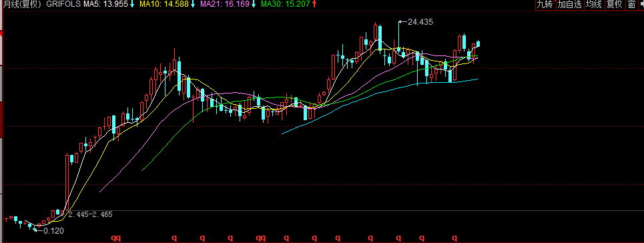Click the MA5 cyan down arrow
The height and width of the screenshot is (243, 644).
pyautogui.click(x=132, y=5)
